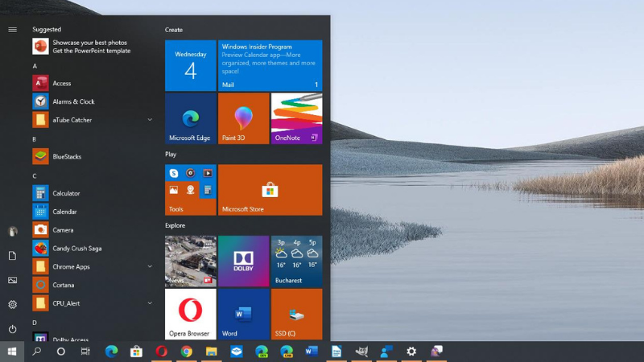Open the Microsoft Store tile
This screenshot has width=644, height=362.
tap(270, 190)
